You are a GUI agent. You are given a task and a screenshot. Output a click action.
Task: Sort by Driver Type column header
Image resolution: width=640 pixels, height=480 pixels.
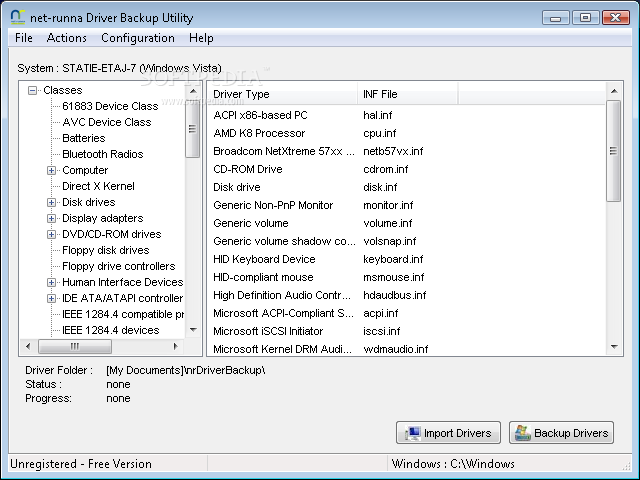[284, 94]
